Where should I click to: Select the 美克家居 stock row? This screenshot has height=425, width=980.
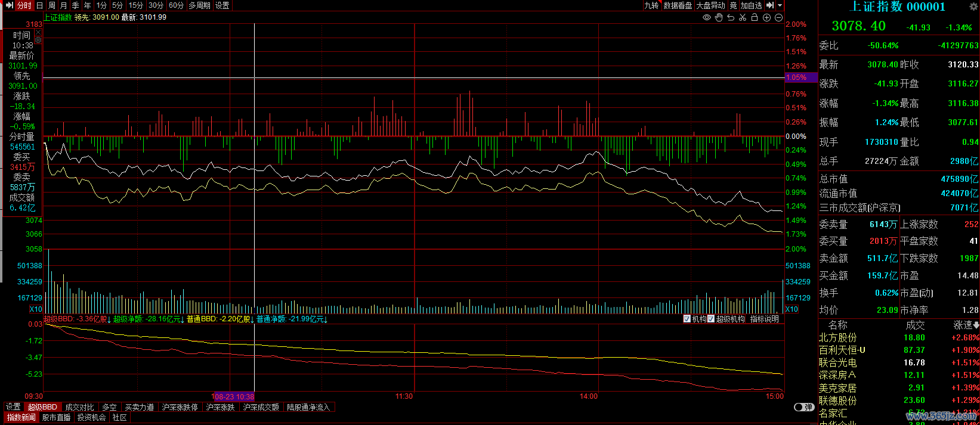click(899, 387)
